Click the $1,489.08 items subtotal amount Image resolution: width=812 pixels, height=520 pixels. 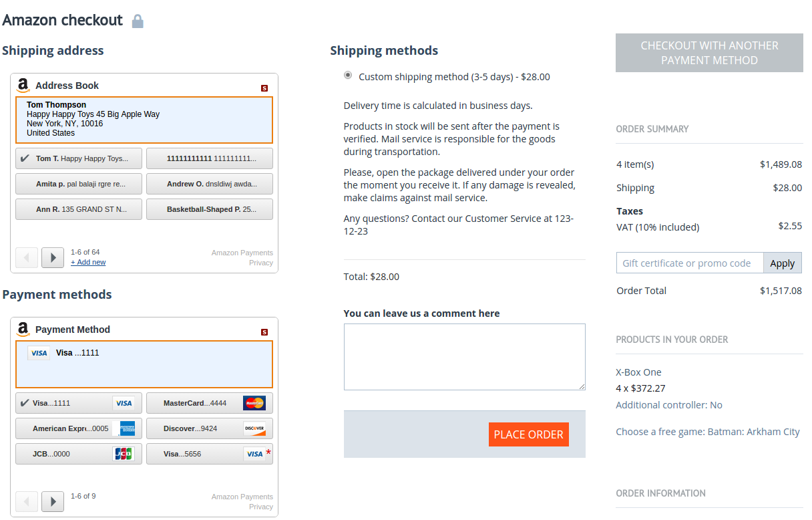[x=781, y=164]
